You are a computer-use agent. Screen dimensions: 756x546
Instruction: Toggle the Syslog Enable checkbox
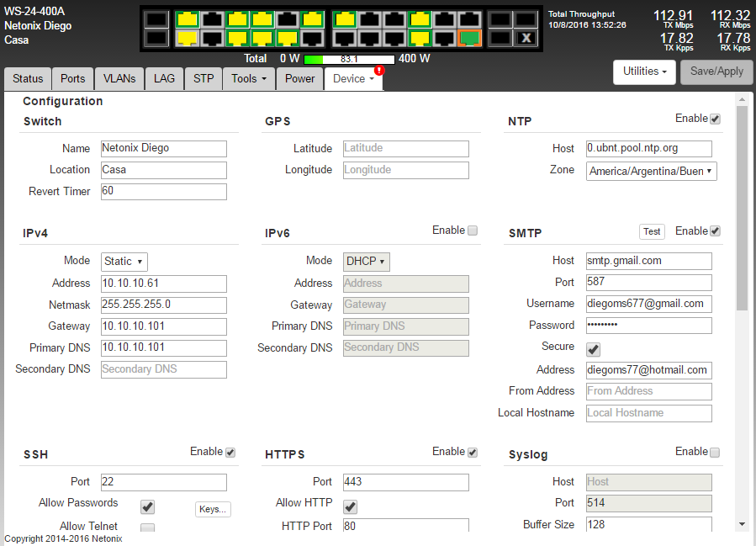point(715,453)
